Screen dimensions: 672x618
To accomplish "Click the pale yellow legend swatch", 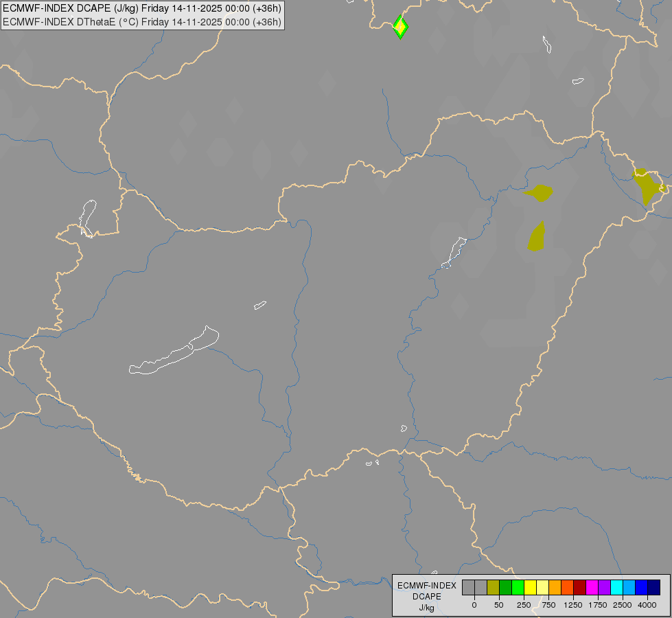I will pos(543,588).
